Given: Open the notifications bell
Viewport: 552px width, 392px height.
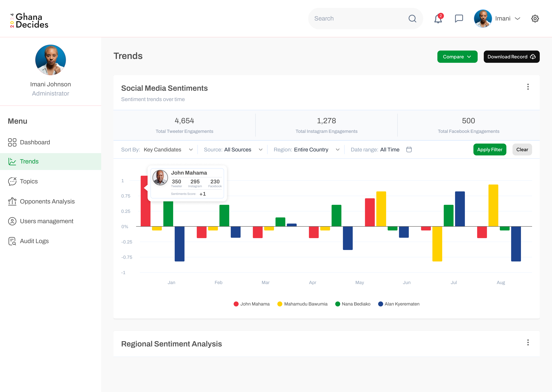Looking at the screenshot, I should pyautogui.click(x=438, y=19).
